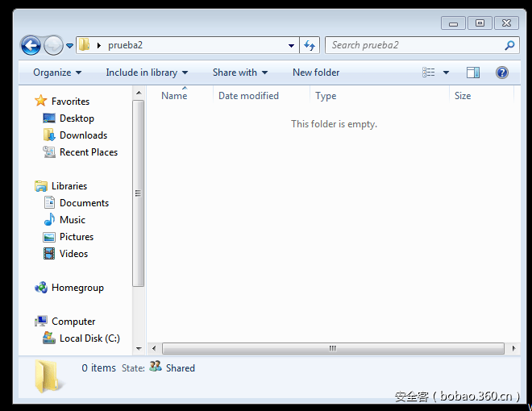
Task: Open Local Disk (C:)
Action: tap(89, 338)
